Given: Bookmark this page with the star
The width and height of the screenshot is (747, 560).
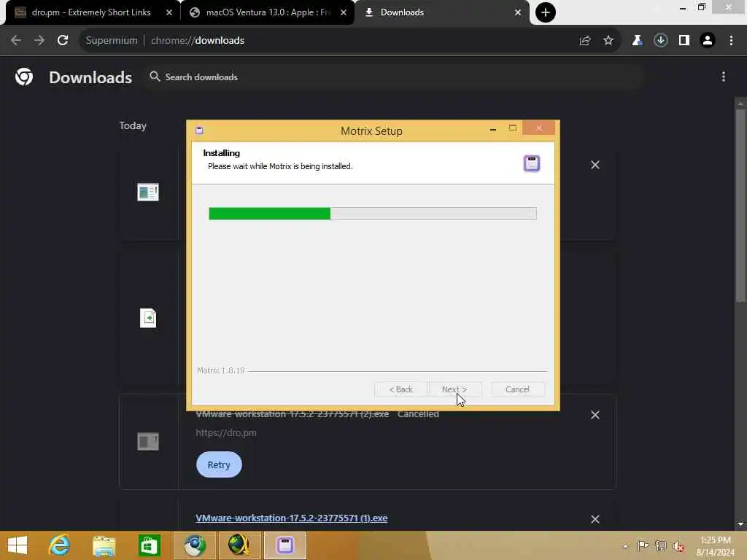Looking at the screenshot, I should 608,41.
